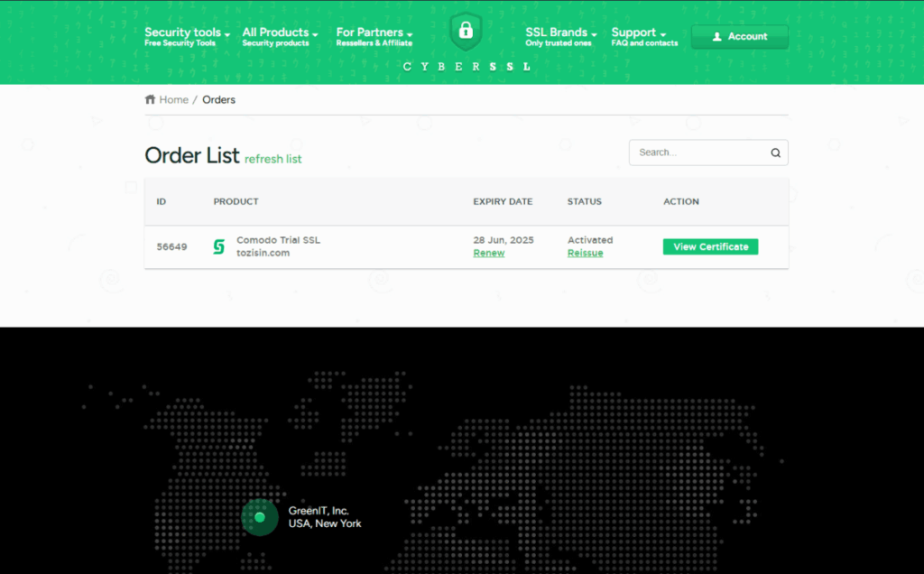924x574 pixels.
Task: Click the Orders breadcrumb text
Action: point(218,99)
